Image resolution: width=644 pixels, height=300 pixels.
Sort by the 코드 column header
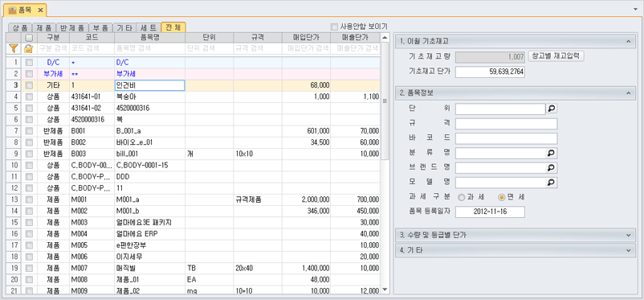92,38
